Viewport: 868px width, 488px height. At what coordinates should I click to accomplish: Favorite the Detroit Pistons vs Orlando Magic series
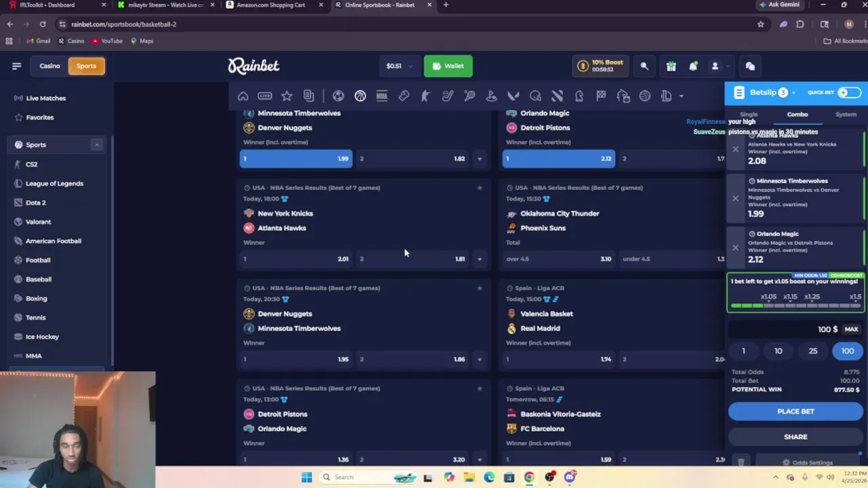(479, 388)
